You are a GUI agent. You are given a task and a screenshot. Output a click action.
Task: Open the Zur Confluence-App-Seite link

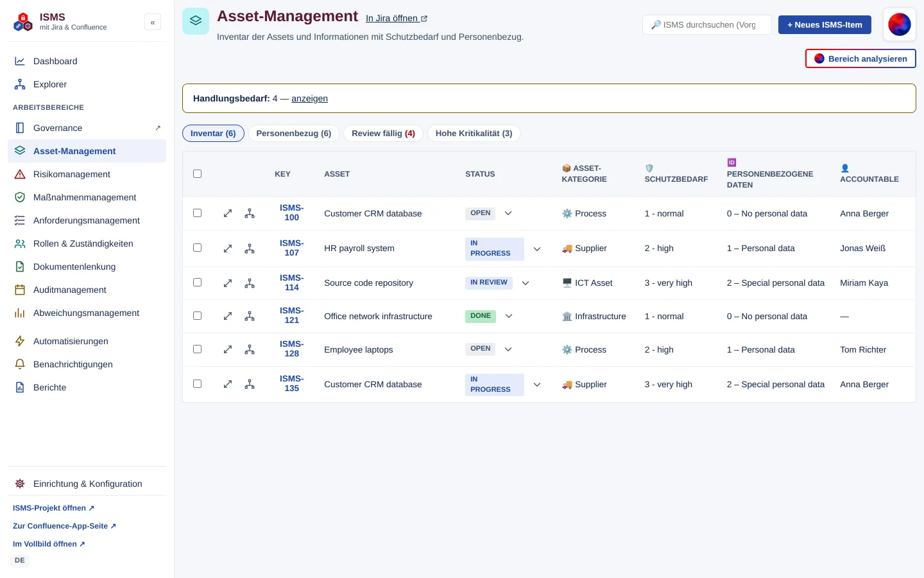[65, 526]
